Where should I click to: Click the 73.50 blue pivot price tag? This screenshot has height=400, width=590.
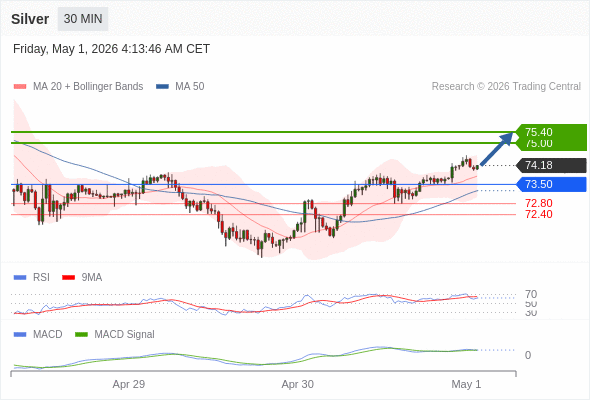pyautogui.click(x=550, y=184)
